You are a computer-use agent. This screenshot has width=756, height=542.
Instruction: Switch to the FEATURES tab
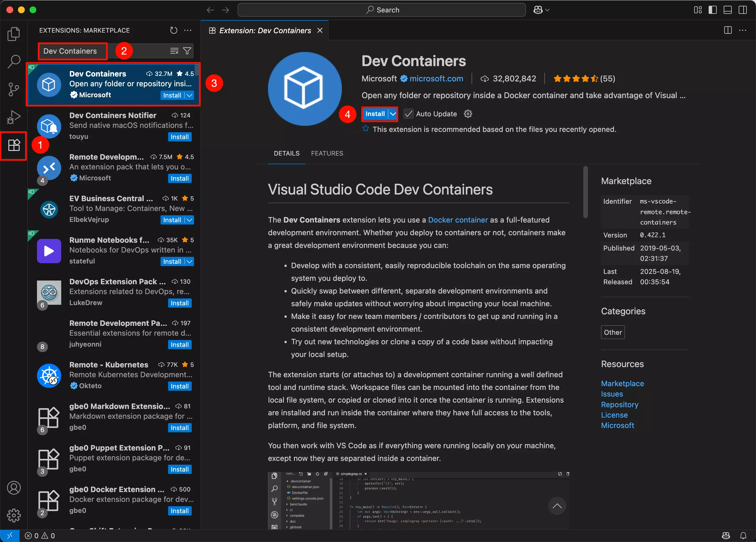point(327,153)
